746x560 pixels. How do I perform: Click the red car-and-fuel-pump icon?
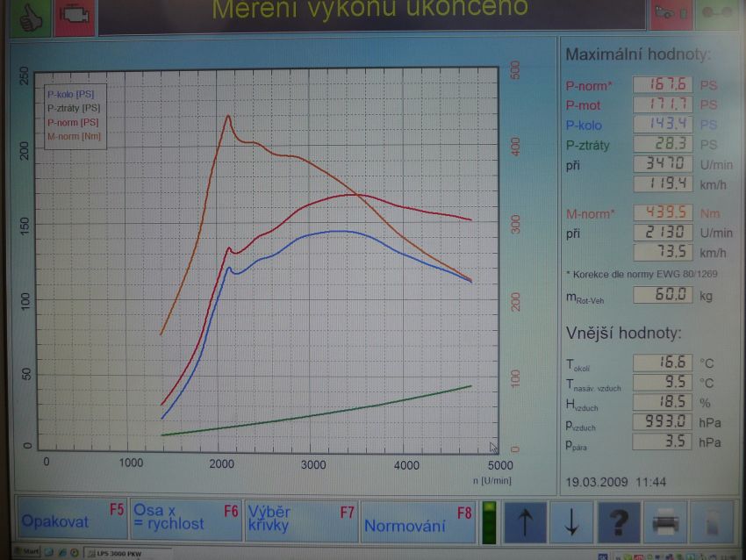pyautogui.click(x=671, y=14)
